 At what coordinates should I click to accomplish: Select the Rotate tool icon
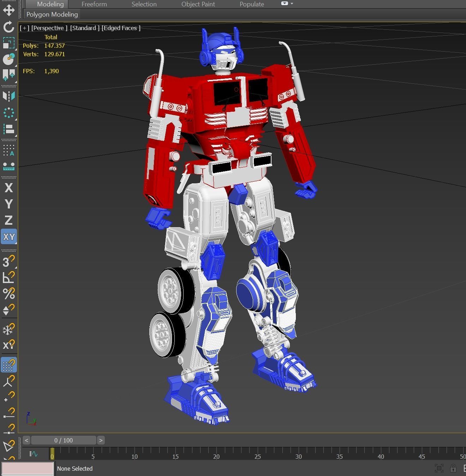coord(8,27)
